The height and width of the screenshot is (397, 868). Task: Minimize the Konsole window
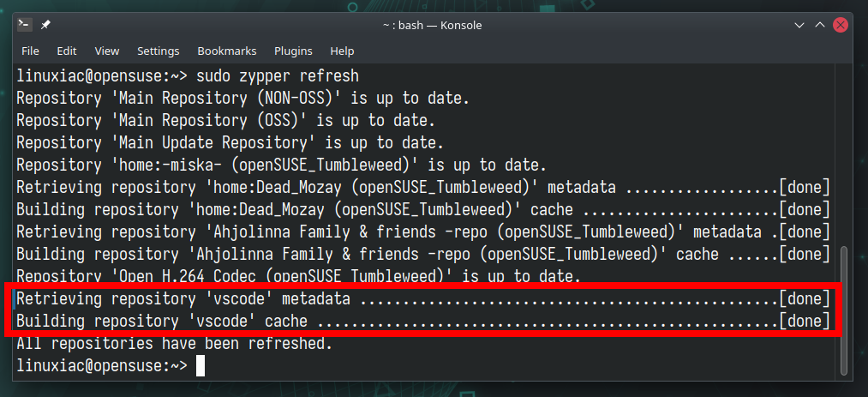(799, 26)
